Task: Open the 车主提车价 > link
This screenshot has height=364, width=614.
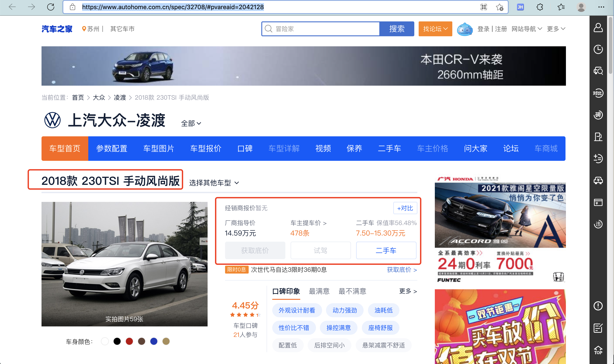Action: tap(308, 223)
